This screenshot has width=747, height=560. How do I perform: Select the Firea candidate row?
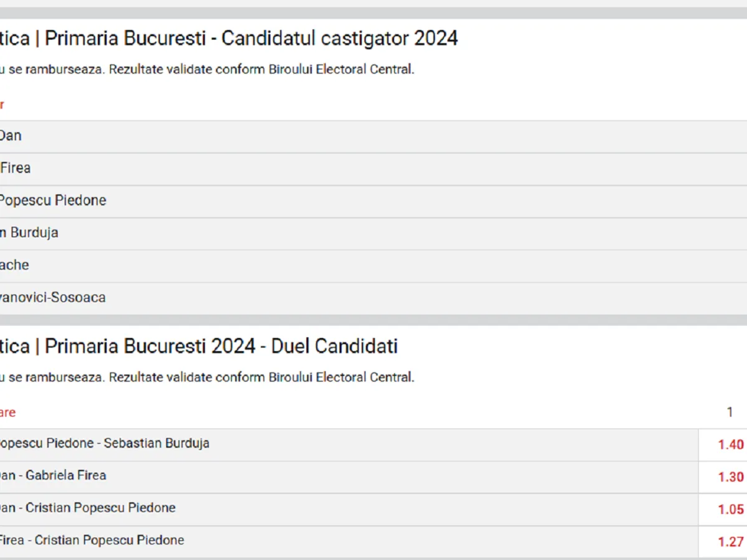[x=15, y=168]
